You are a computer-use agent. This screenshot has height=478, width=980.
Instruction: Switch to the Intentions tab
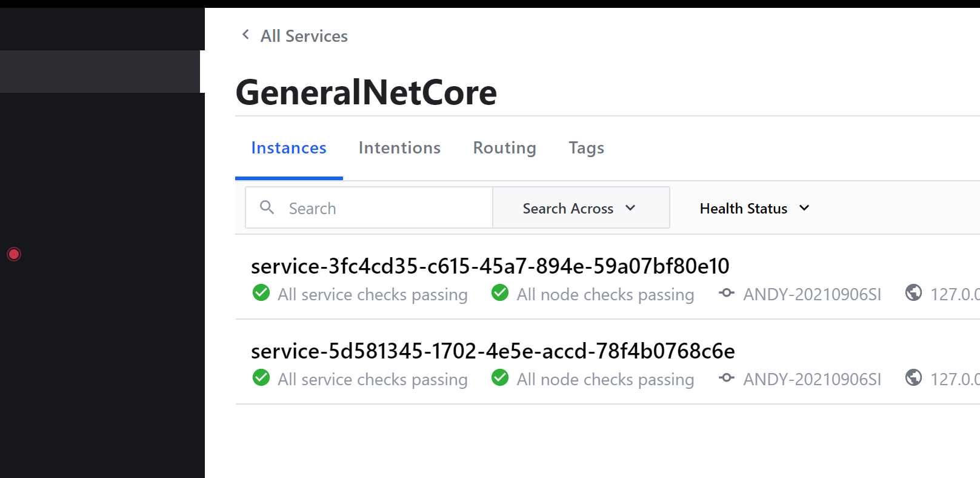click(399, 148)
